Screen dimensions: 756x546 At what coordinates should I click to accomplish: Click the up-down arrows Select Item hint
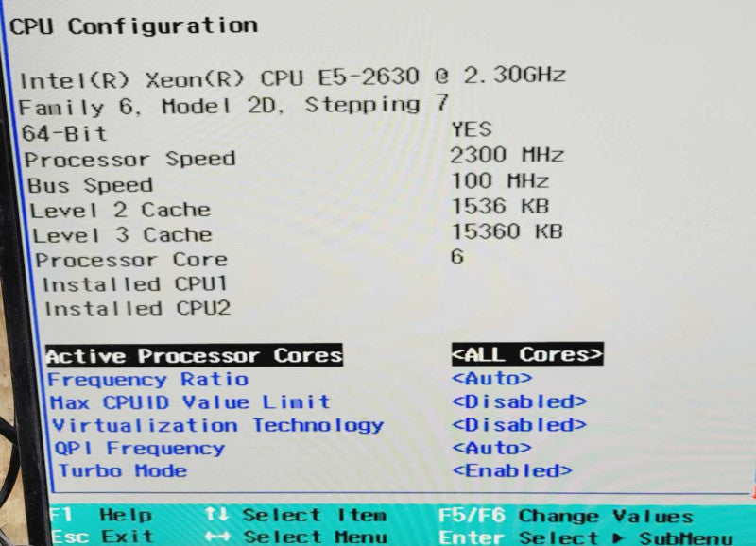click(296, 515)
